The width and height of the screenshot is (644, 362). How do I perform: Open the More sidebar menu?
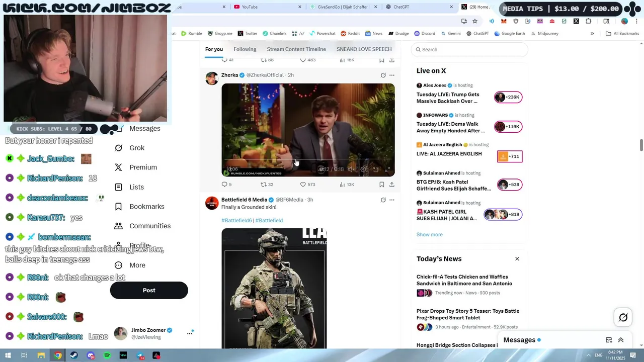pos(130,265)
